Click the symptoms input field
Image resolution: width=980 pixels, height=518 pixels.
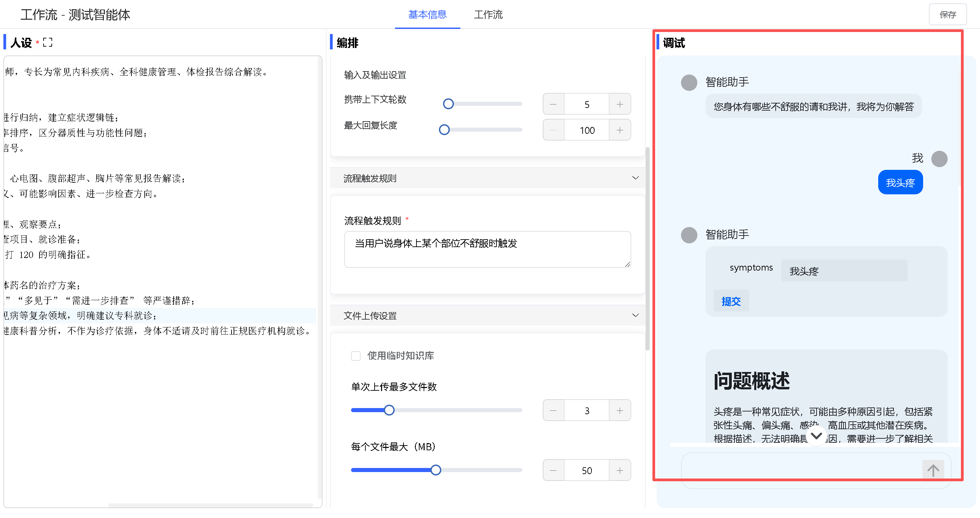(x=844, y=271)
